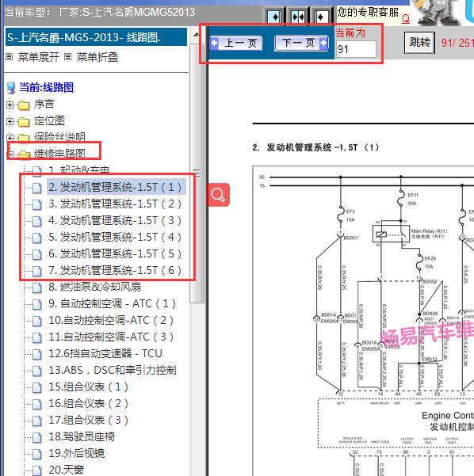Open 6. 发动机管理系统-1.5T (5)
Image resolution: width=474 pixels, height=476 pixels.
point(115,253)
